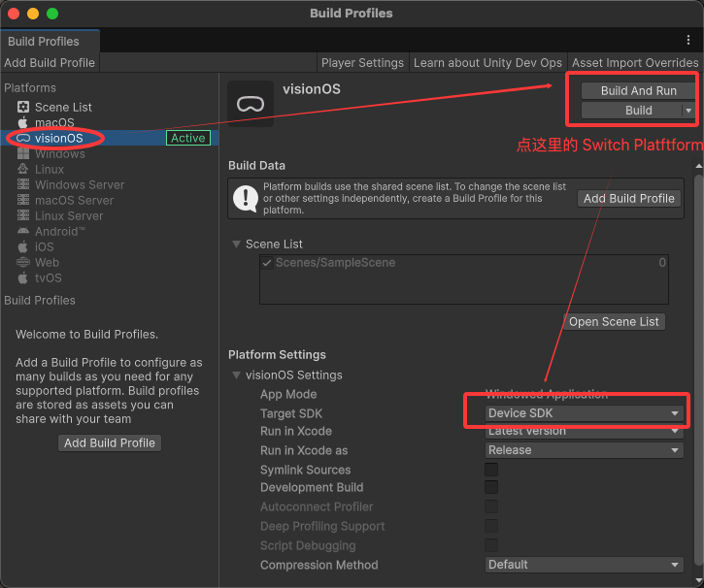
Task: Click the Scene List gear icon
Action: click(23, 107)
